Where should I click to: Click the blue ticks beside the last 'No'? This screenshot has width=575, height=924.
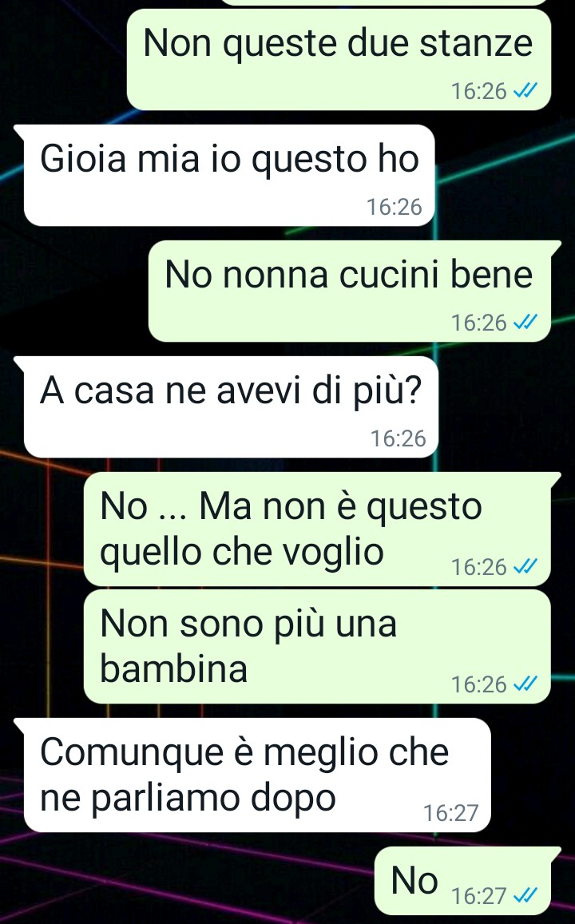pyautogui.click(x=525, y=896)
